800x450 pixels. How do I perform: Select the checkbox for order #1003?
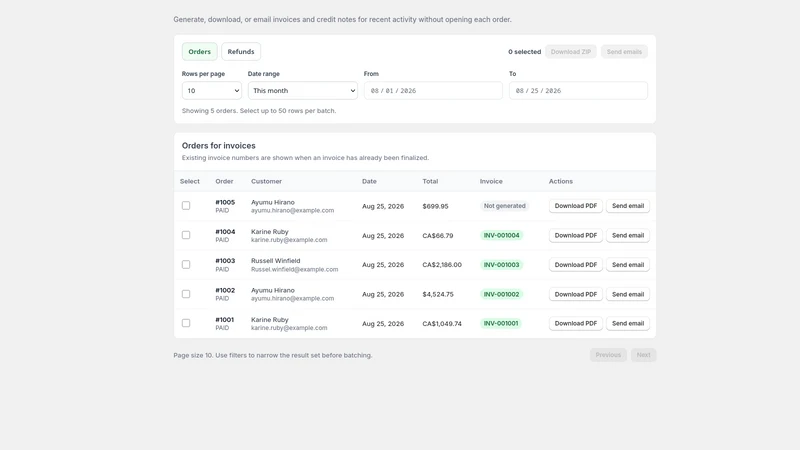tap(186, 264)
